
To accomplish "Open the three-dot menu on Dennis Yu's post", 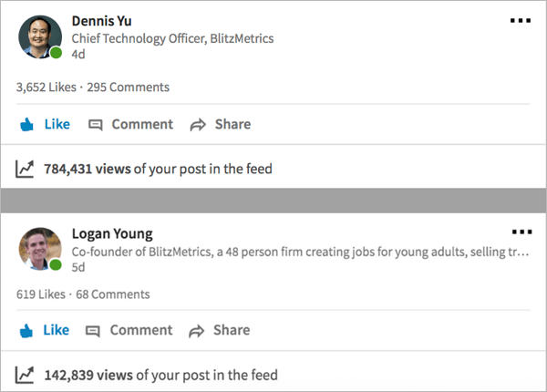I will click(x=521, y=21).
